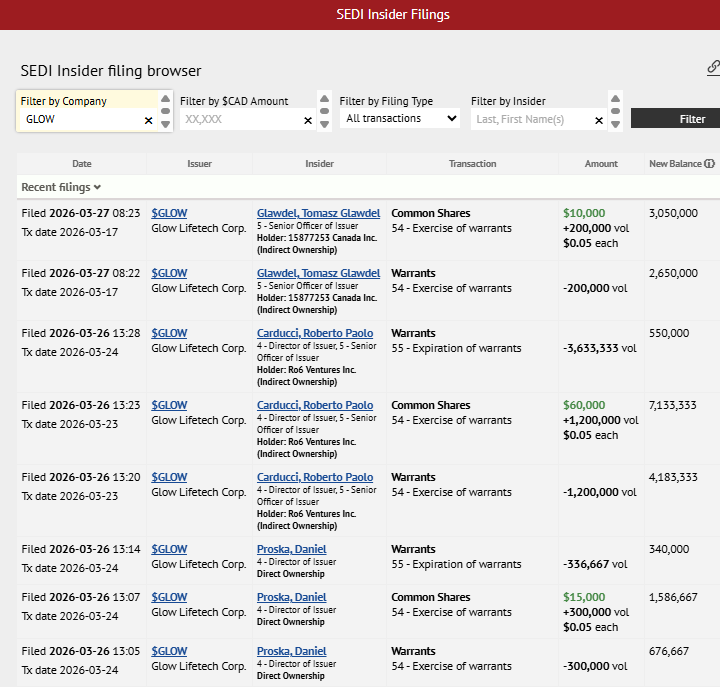Click middle handle beside Filter by Insider
Image resolution: width=720 pixels, height=687 pixels.
(x=616, y=111)
